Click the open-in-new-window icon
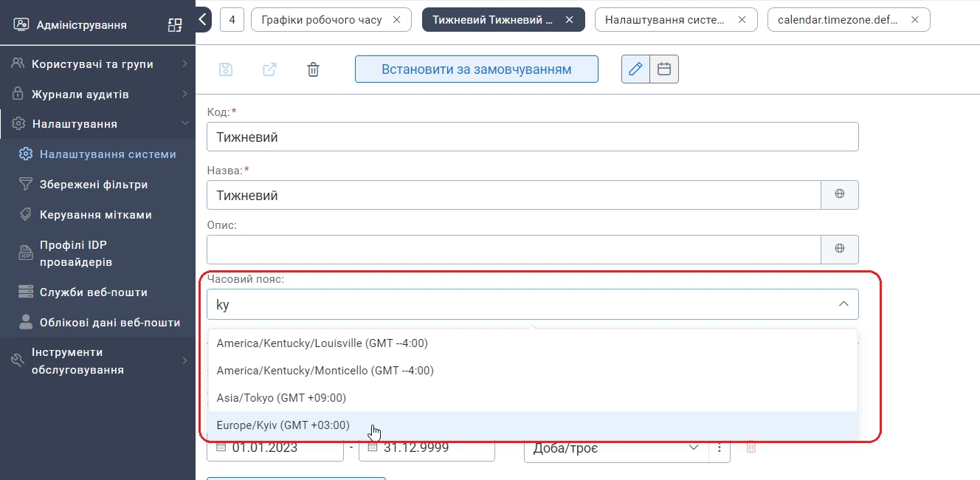This screenshot has width=980, height=480. pos(269,69)
